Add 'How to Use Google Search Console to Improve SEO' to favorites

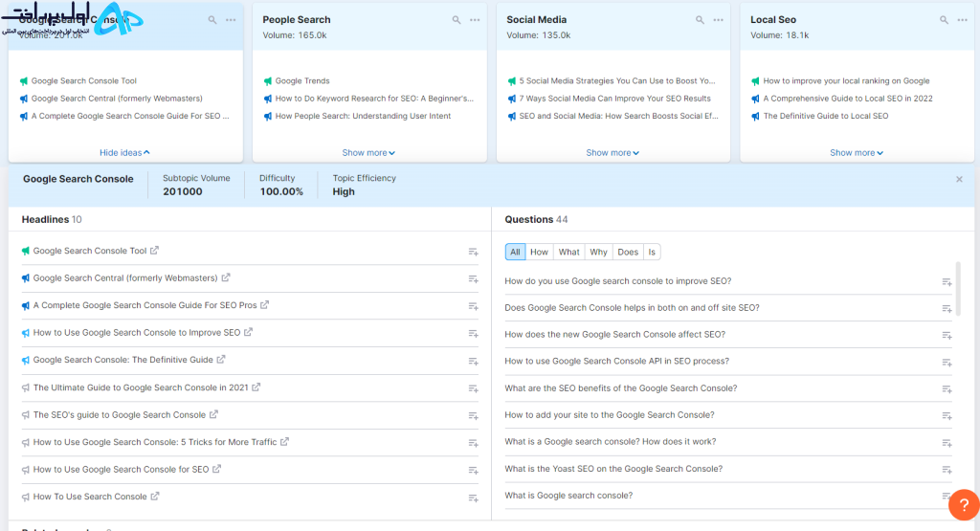(473, 334)
